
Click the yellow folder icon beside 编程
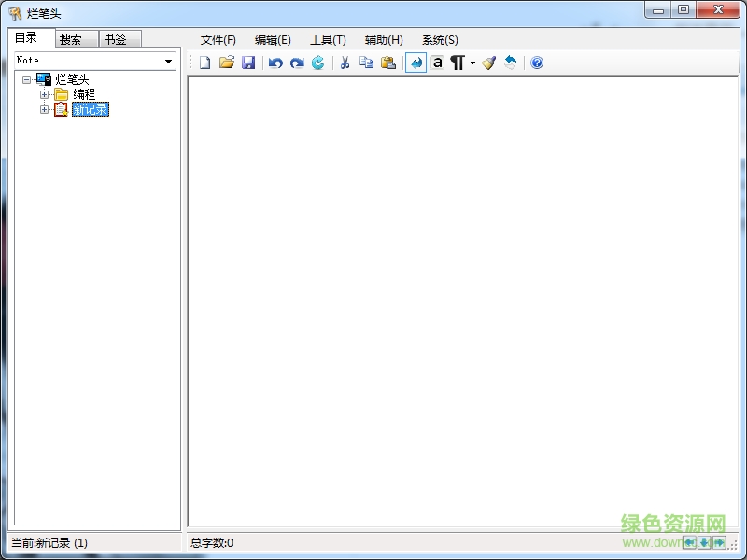(x=61, y=94)
